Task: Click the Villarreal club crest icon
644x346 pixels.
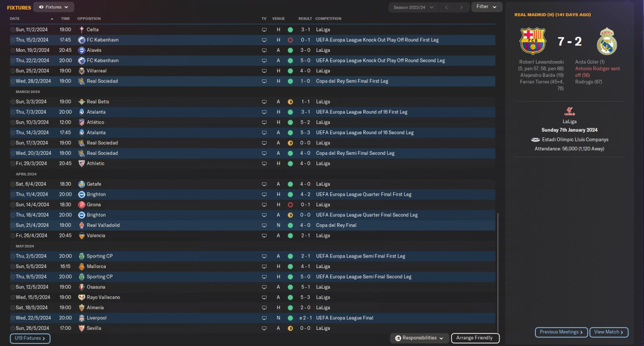Action: click(x=82, y=71)
